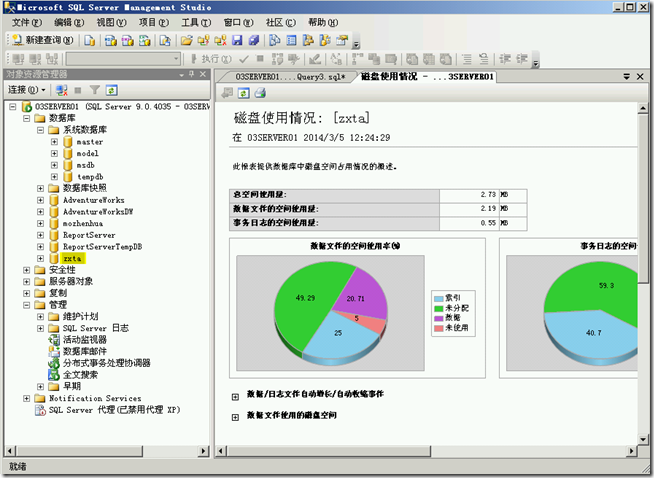Viewport: 654px width, 478px height.
Task: Expand the AdventureWorks database node
Action: [x=40, y=200]
